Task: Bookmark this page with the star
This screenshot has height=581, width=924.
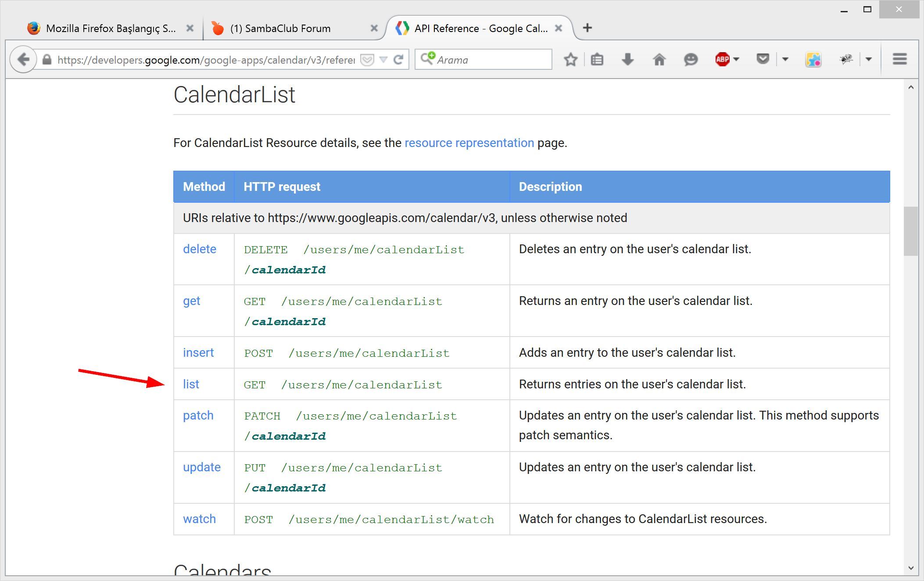Action: pyautogui.click(x=571, y=59)
